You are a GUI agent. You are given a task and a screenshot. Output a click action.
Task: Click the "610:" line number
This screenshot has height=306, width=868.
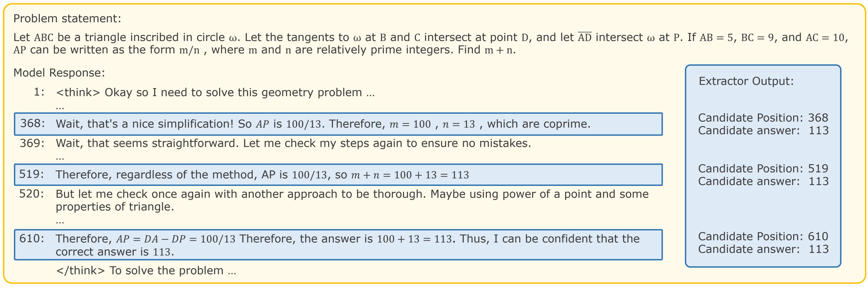point(32,239)
